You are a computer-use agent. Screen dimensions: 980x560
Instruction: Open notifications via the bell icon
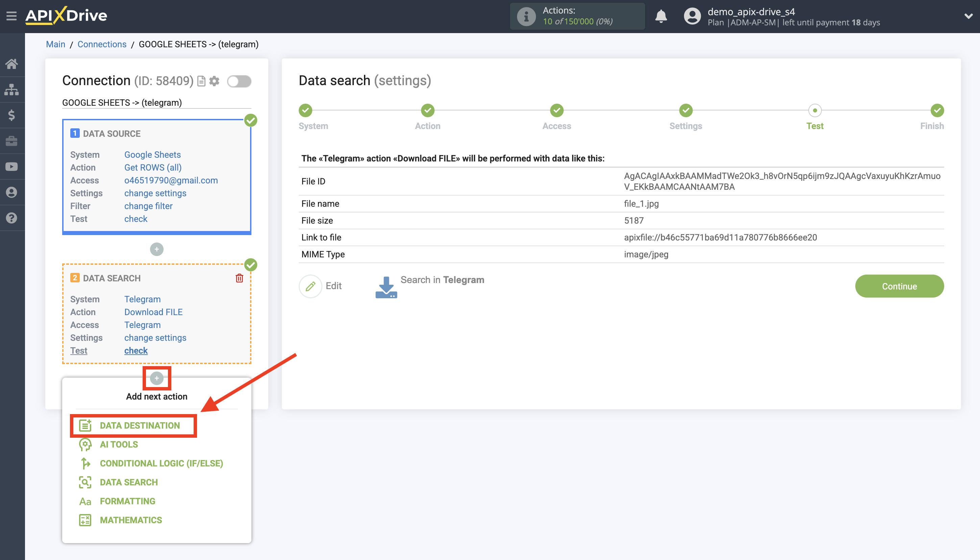point(661,16)
